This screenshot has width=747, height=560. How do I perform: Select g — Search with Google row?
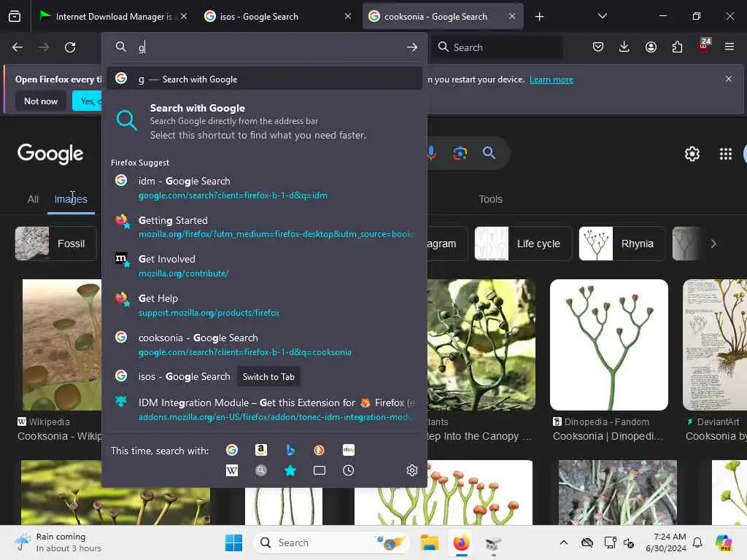point(264,79)
